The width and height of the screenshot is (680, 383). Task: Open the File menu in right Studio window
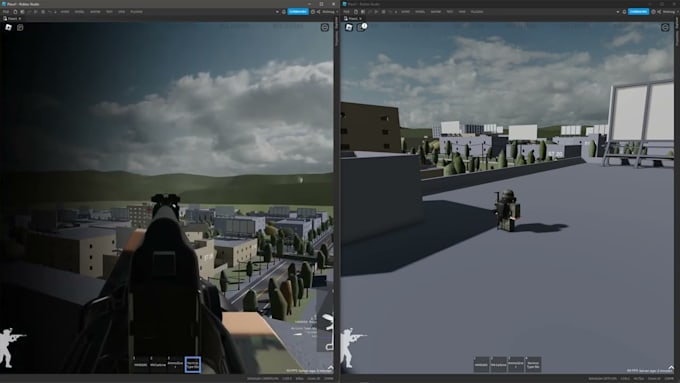point(346,12)
